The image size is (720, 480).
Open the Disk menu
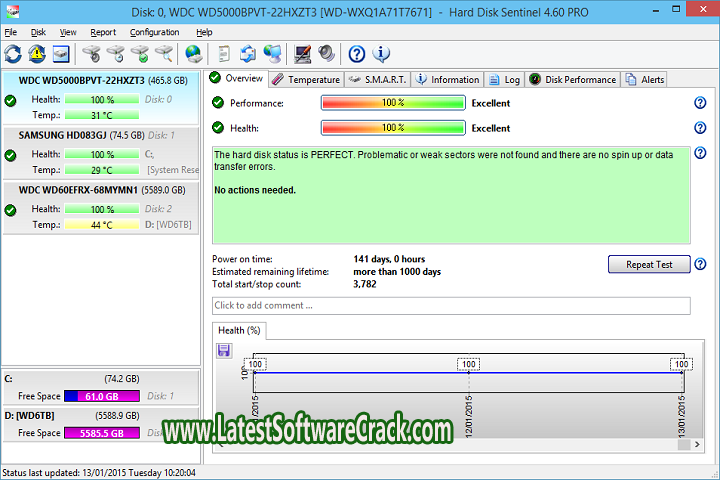[39, 32]
